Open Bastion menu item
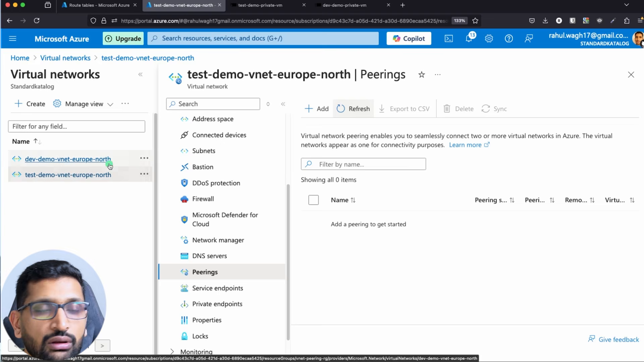Viewport: 644px width, 362px height. click(x=203, y=167)
